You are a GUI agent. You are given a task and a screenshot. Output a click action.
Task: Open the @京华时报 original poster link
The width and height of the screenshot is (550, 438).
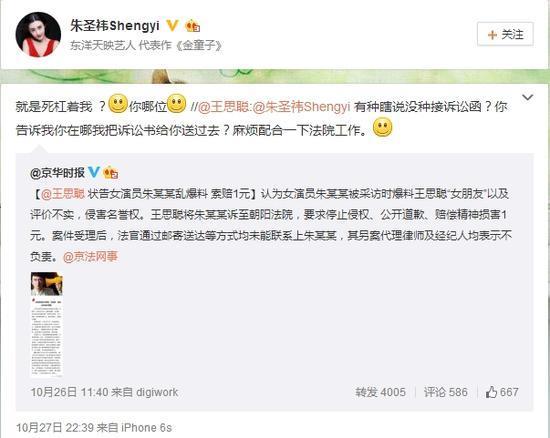point(58,173)
